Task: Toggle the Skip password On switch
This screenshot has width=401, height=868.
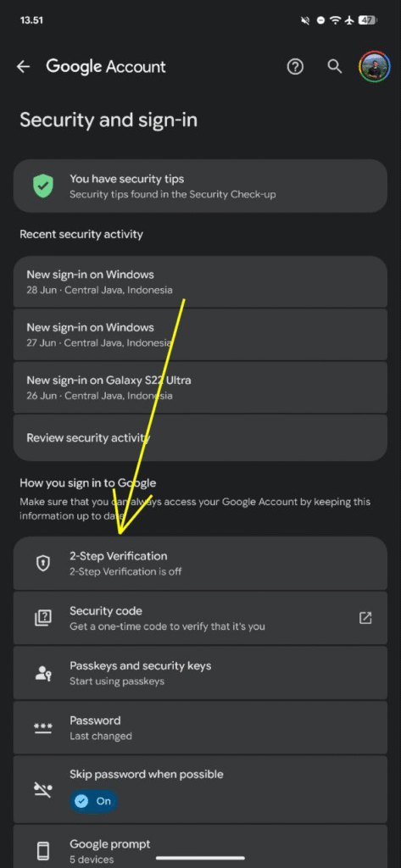Action: (x=93, y=801)
